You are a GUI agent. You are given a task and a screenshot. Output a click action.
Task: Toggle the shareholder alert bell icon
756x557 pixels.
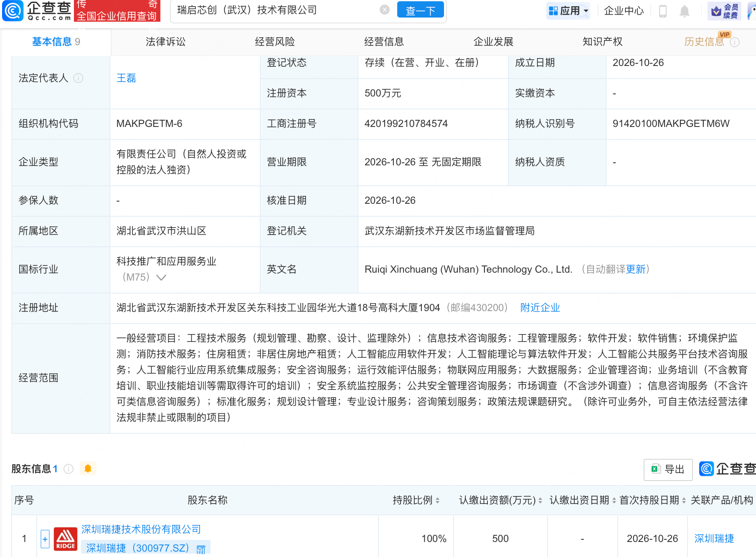pyautogui.click(x=88, y=468)
